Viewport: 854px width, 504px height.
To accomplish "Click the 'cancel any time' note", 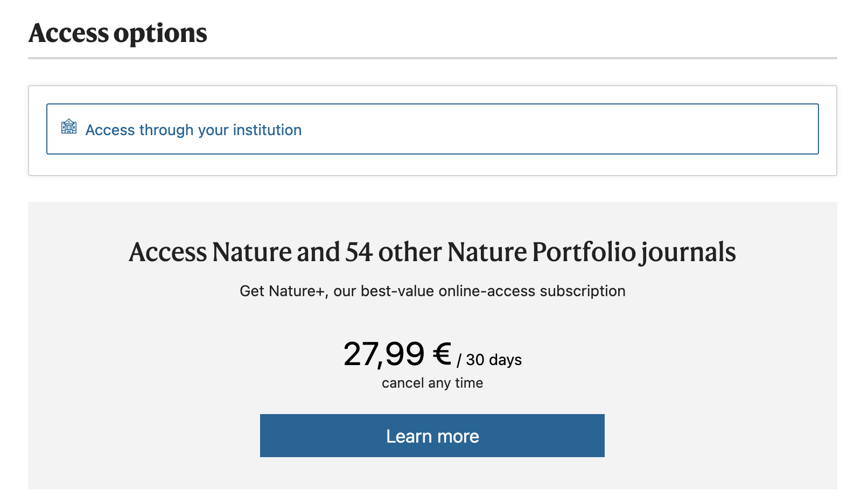I will pyautogui.click(x=432, y=383).
